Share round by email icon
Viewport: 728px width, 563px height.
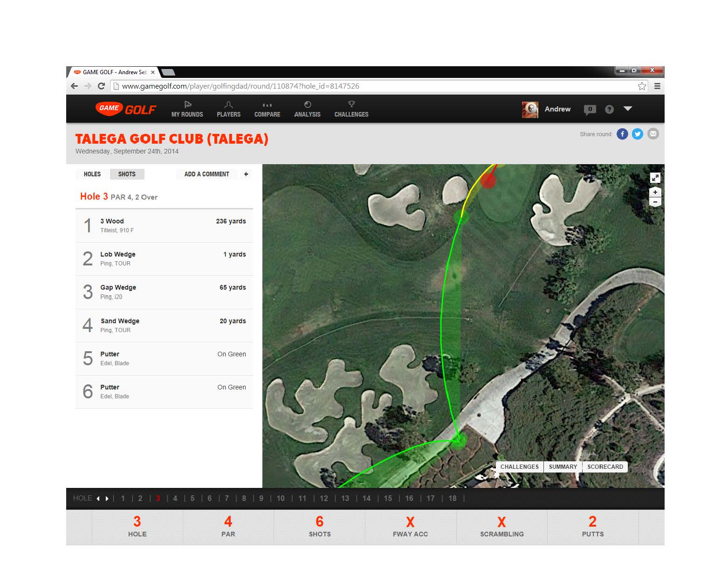point(653,134)
